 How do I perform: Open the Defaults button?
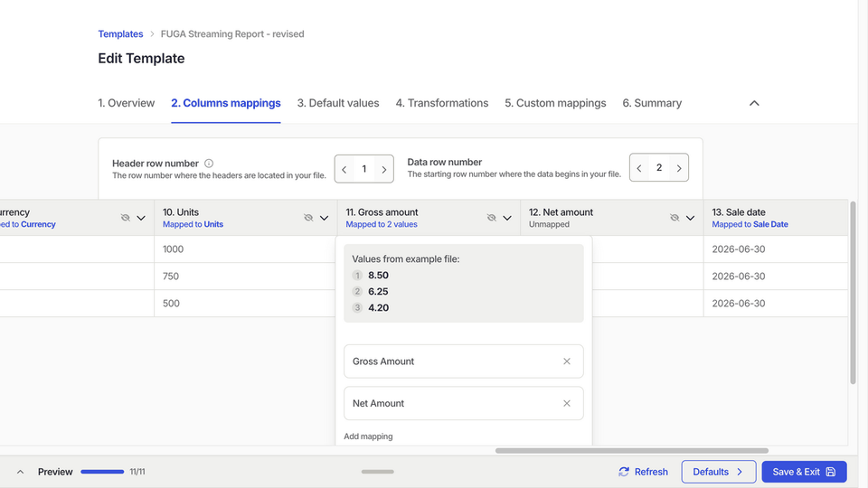(x=719, y=472)
